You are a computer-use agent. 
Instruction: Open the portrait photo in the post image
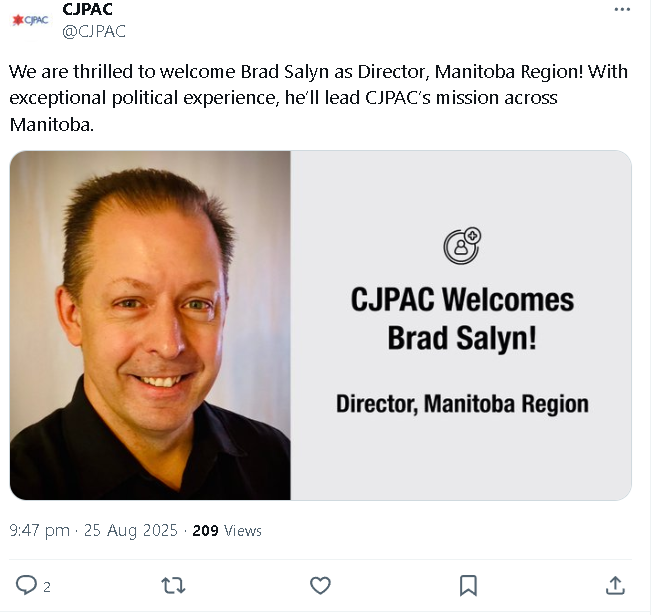click(150, 325)
